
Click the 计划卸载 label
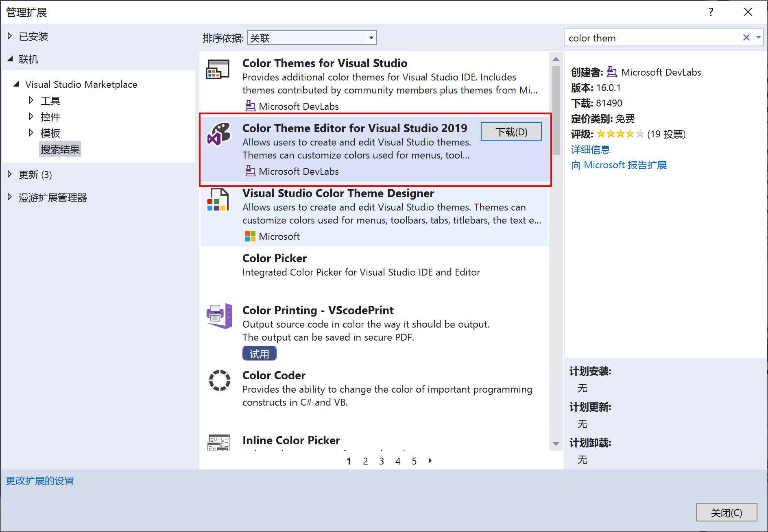pos(590,443)
